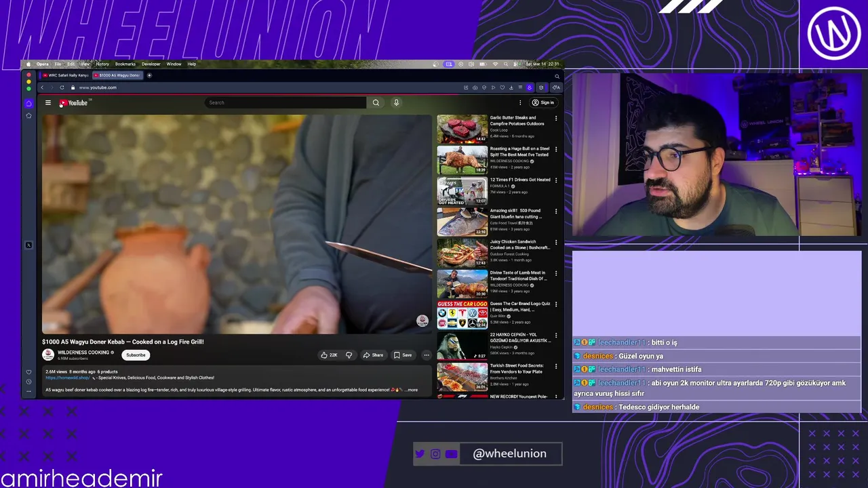Like the video (22K thumbs up)
This screenshot has height=488, width=868.
pyautogui.click(x=329, y=355)
